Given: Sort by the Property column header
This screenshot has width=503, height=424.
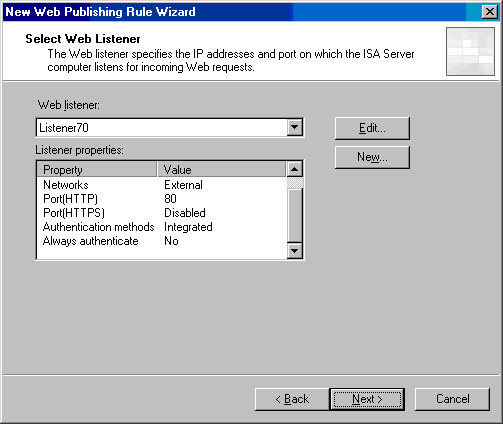Looking at the screenshot, I should [x=97, y=169].
